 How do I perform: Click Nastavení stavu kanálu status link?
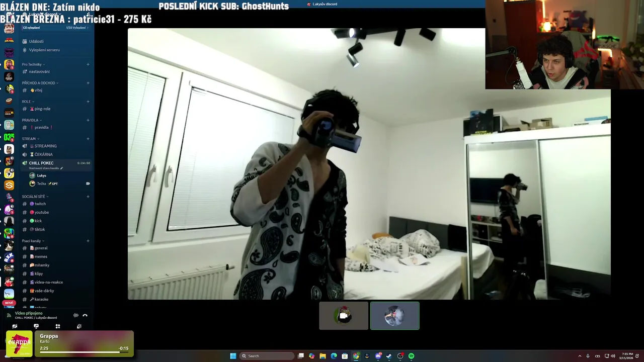[46, 168]
